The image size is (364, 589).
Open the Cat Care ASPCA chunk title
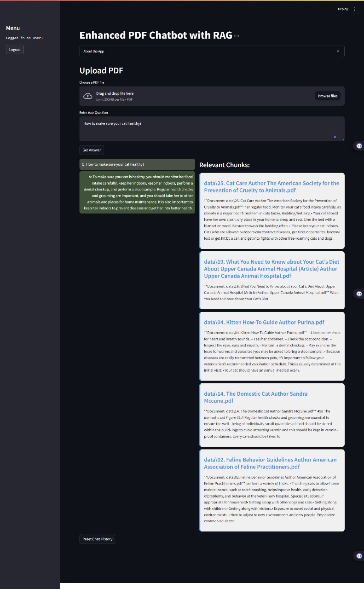click(272, 186)
